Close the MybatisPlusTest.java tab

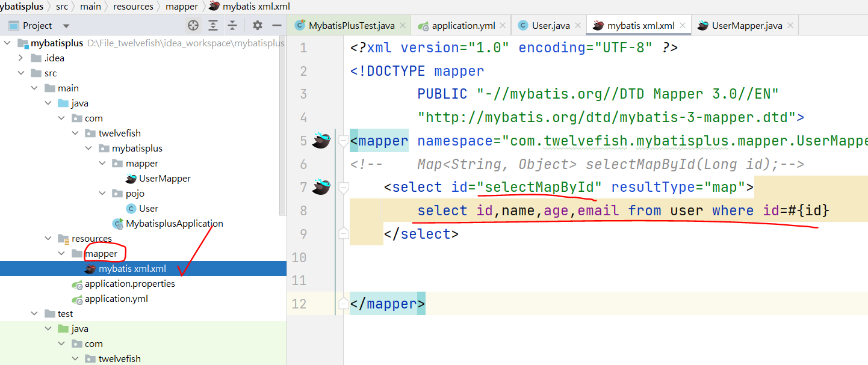point(403,26)
